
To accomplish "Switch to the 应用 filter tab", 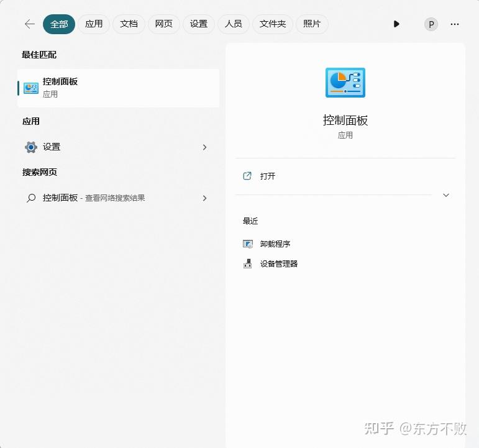I will 94,24.
